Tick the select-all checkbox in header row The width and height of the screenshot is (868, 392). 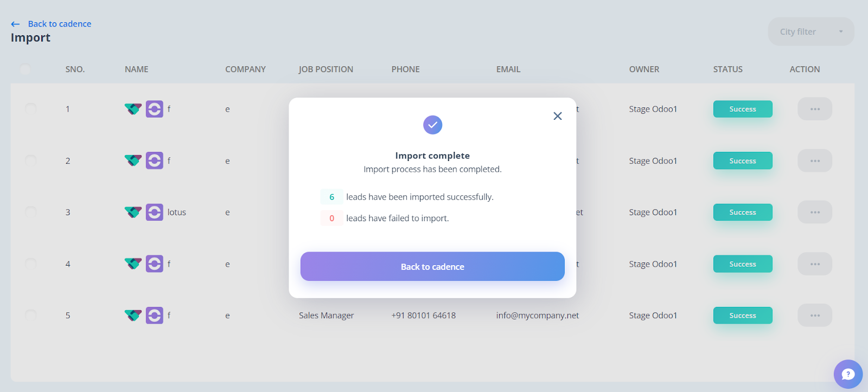point(25,69)
